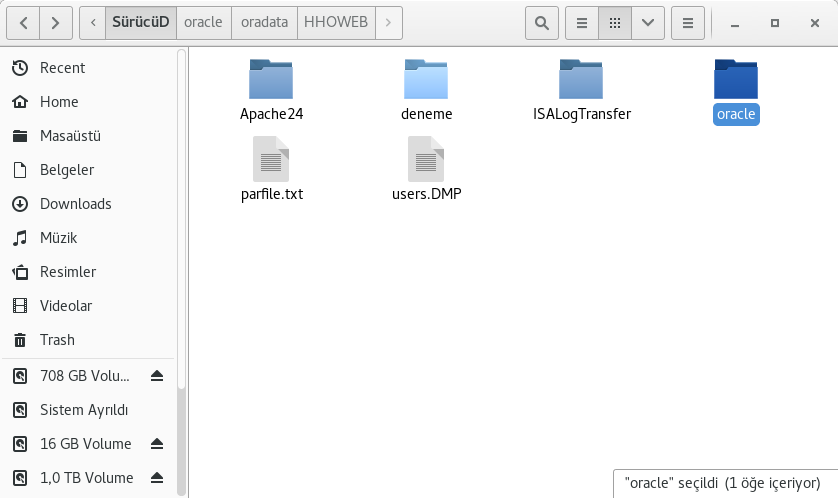Open Downloads in the sidebar
This screenshot has height=498, width=838.
click(x=75, y=204)
